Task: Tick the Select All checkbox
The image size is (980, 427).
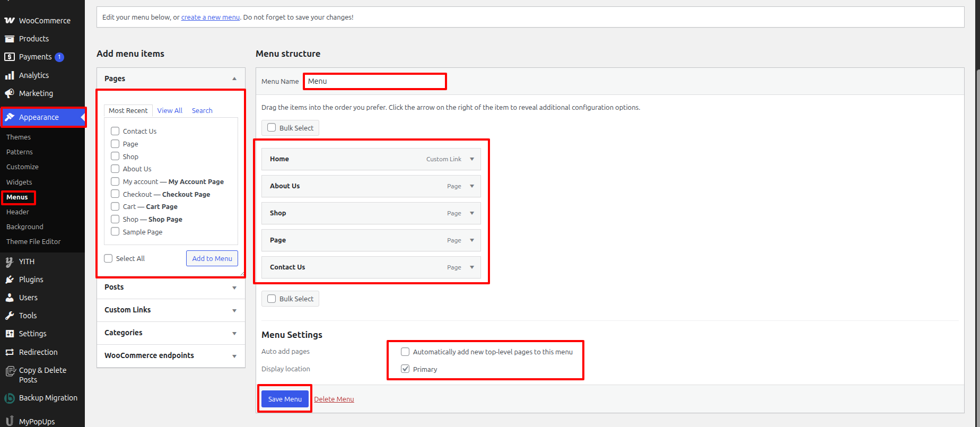Action: tap(108, 258)
